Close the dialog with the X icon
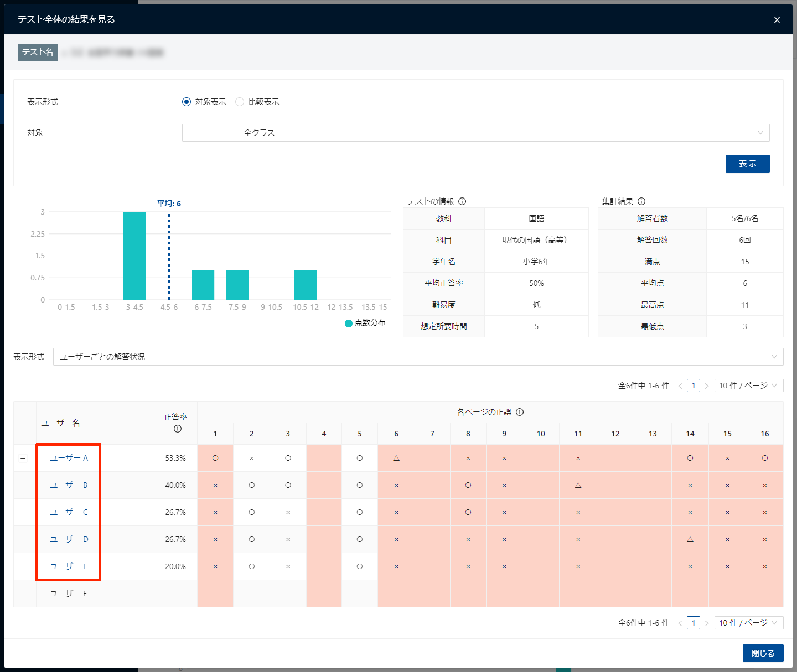This screenshot has width=797, height=672. [x=777, y=20]
